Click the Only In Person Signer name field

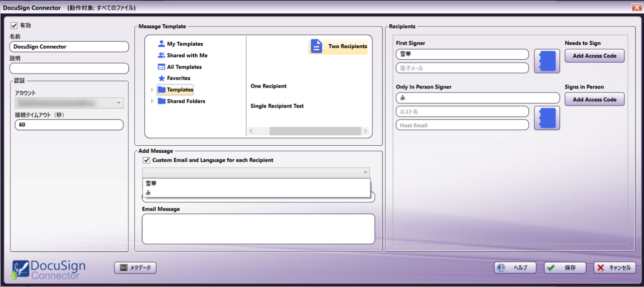478,98
